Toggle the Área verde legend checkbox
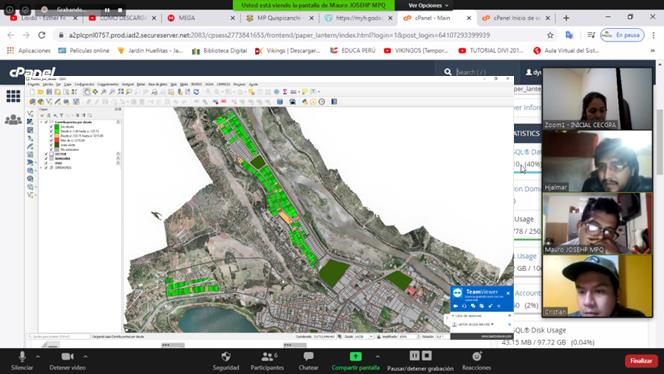The height and width of the screenshot is (374, 664). pos(51,145)
